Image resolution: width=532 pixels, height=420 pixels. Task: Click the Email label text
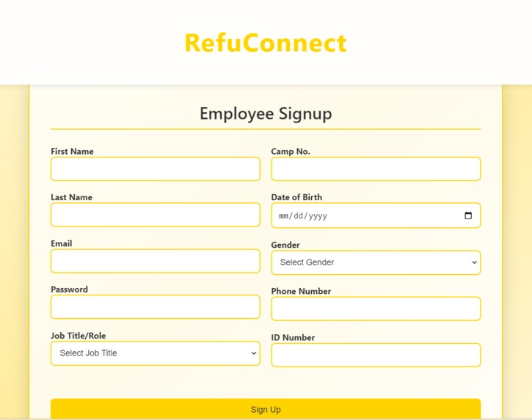(62, 243)
